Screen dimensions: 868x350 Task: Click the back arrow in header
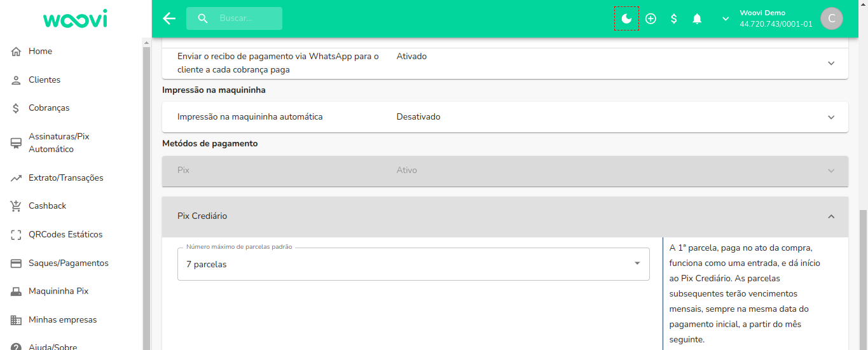coord(169,18)
